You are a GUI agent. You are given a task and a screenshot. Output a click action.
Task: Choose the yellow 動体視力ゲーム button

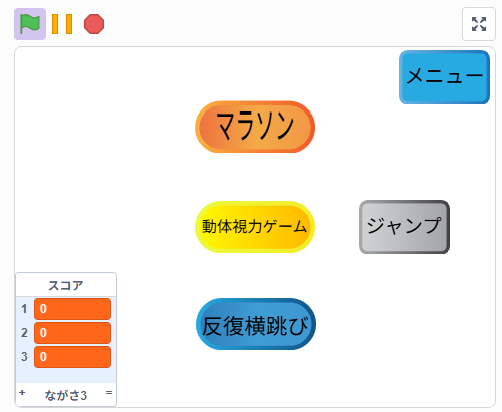[255, 227]
